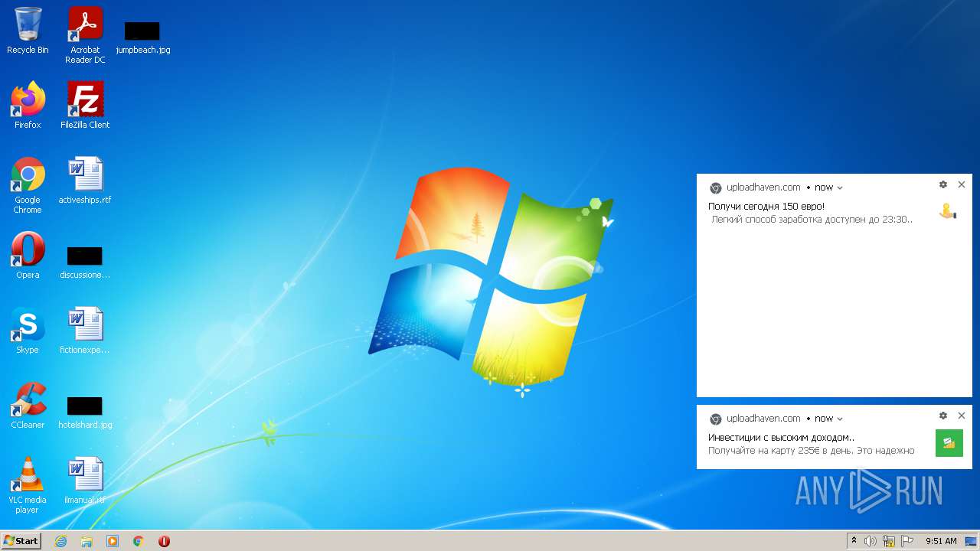Open Skype desktop shortcut
This screenshot has height=551, width=980.
(x=28, y=330)
